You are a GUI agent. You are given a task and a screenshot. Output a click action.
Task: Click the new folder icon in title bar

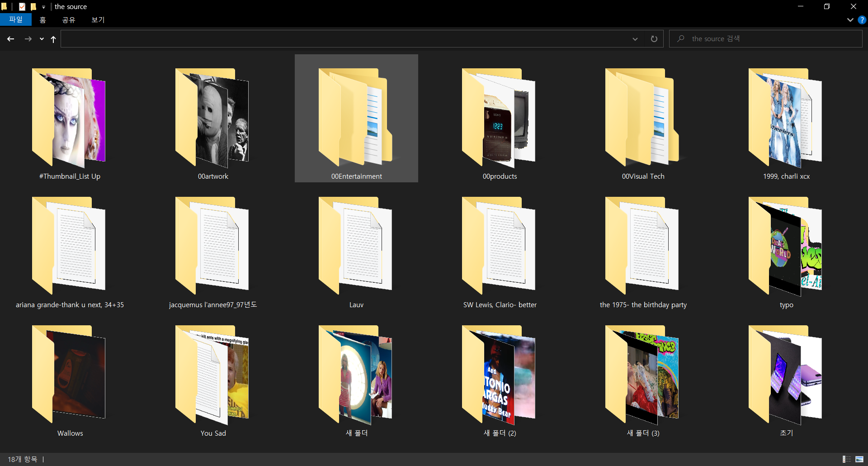click(x=33, y=7)
